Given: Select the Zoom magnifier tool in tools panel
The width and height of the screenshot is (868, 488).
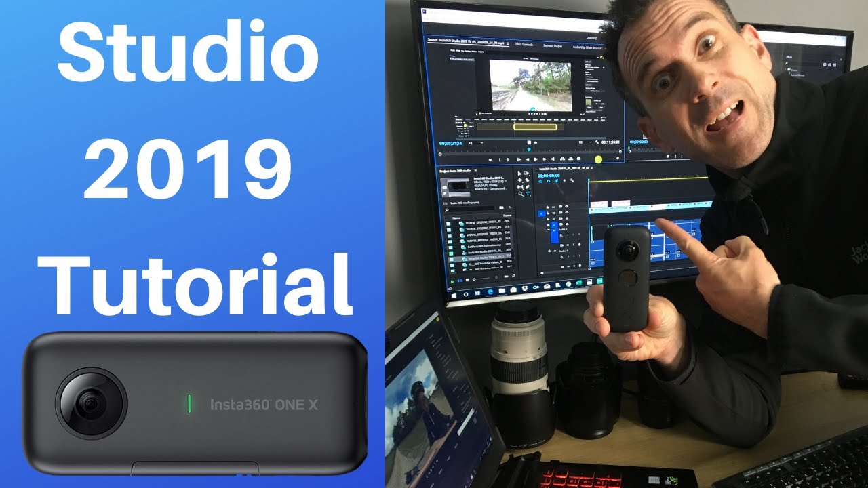Looking at the screenshot, I should [x=521, y=194].
